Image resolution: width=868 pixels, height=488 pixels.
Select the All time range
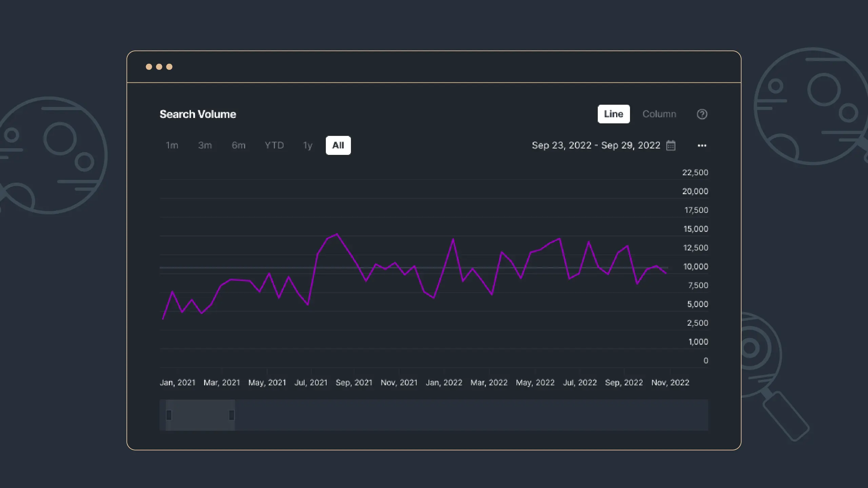point(338,145)
